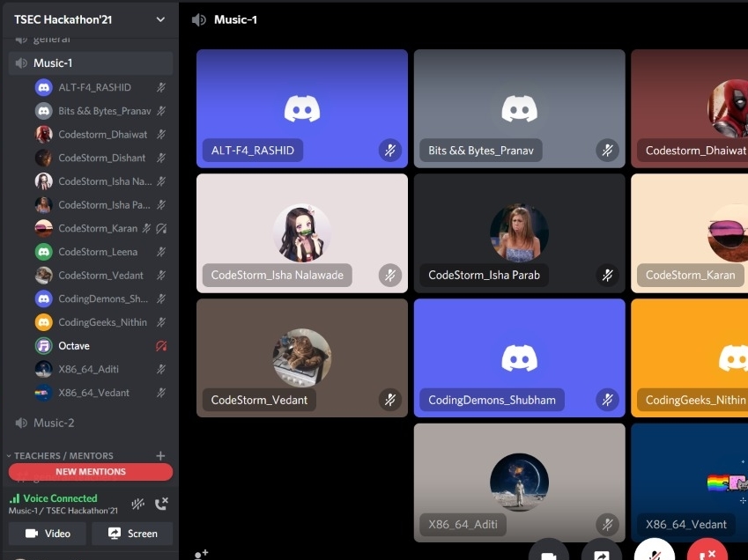The width and height of the screenshot is (748, 560).
Task: Collapse the Teachers / Mentors category
Action: [63, 455]
